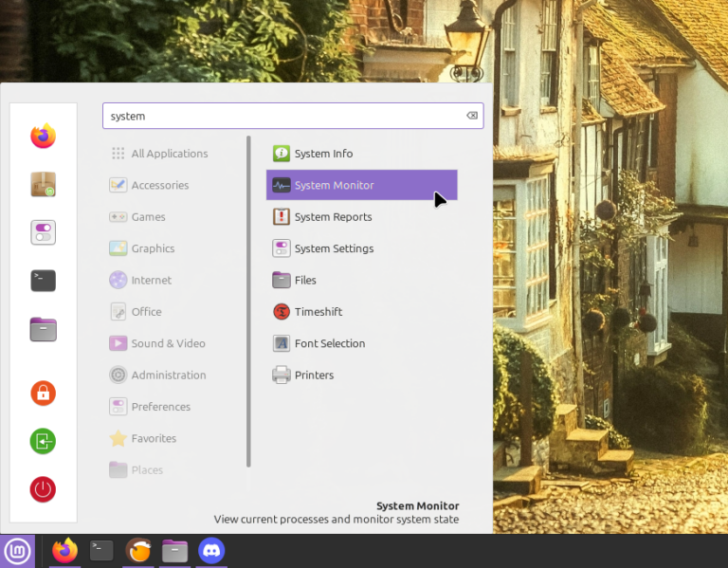
Task: Launch System Info from search results
Action: (362, 154)
